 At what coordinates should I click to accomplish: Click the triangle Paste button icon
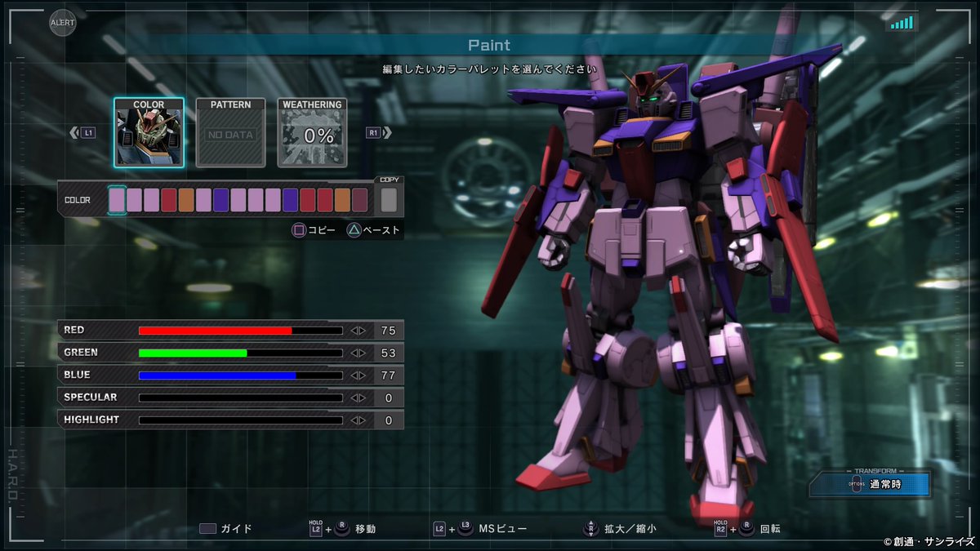coord(354,230)
